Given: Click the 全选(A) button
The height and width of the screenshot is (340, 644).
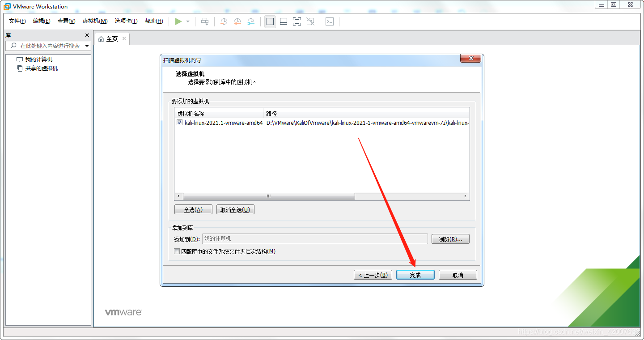Looking at the screenshot, I should point(193,209).
